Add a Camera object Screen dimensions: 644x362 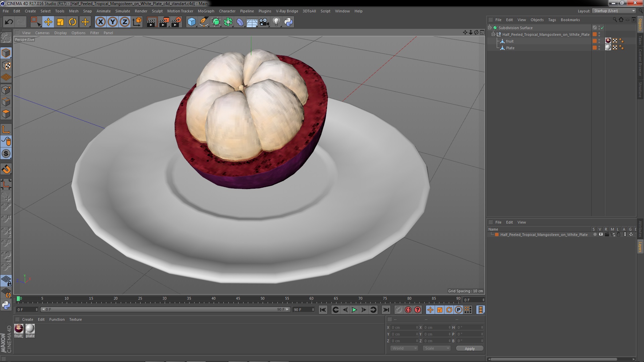264,22
